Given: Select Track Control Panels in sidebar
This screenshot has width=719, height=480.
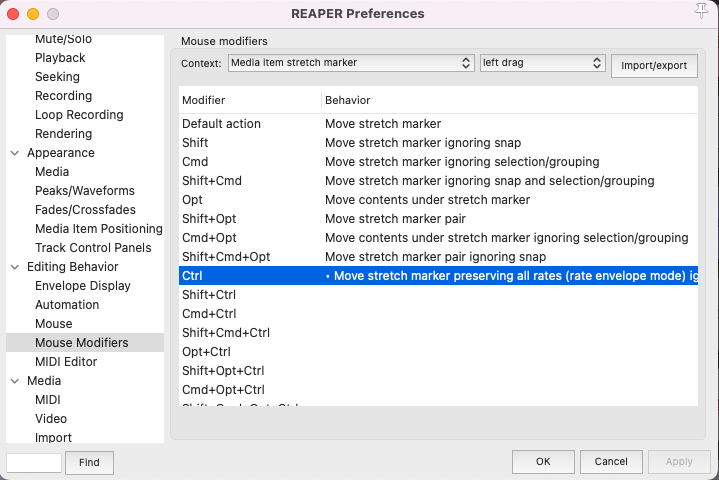Looking at the screenshot, I should (x=93, y=248).
